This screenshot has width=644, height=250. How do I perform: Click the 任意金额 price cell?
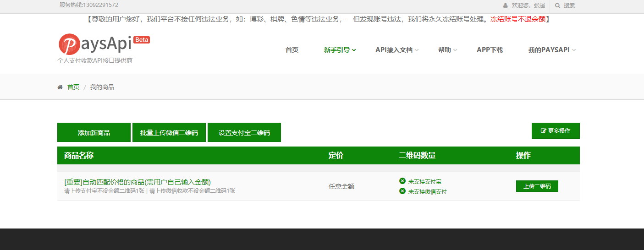(341, 186)
